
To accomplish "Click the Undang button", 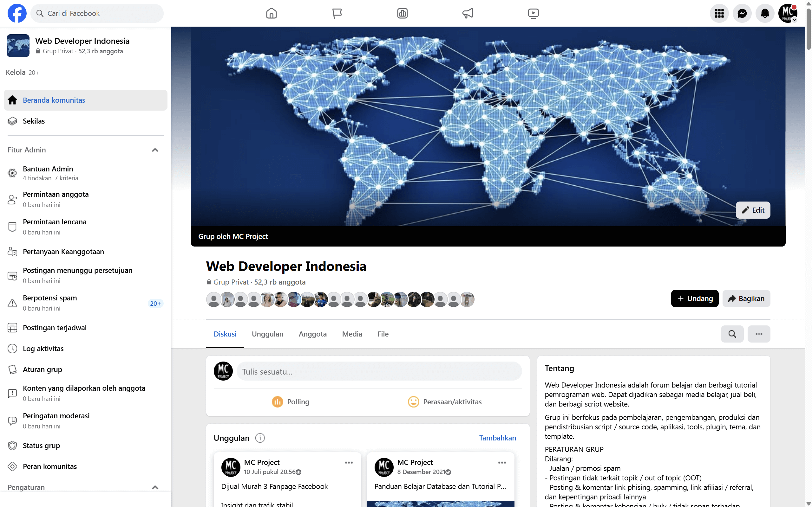I will pos(695,298).
